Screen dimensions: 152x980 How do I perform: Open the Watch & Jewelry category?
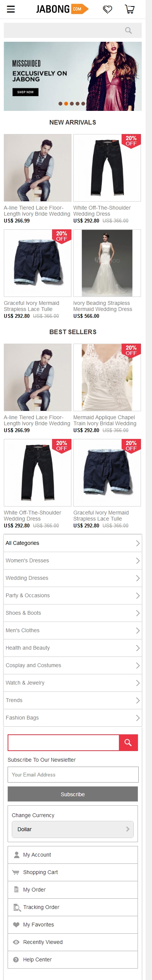tap(73, 683)
